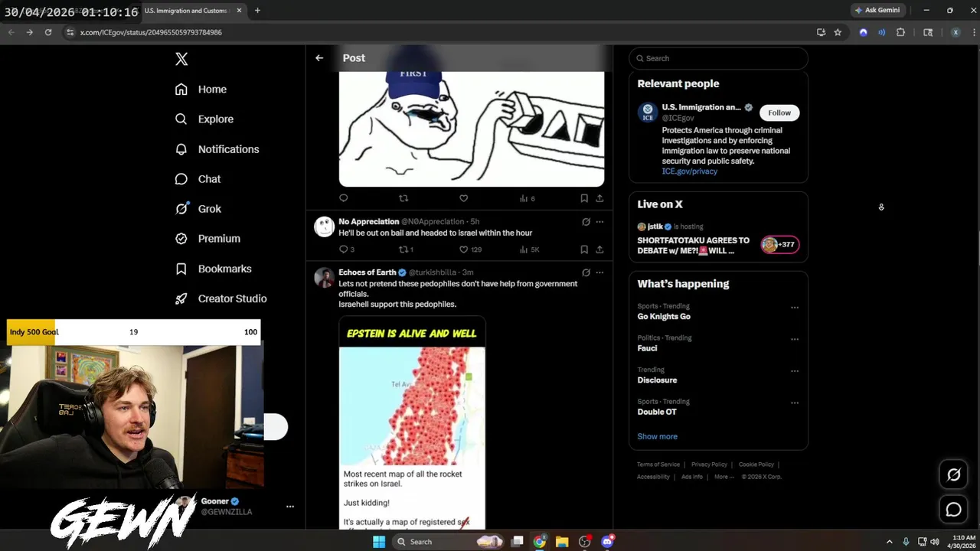Open more options on Echoes of Earth post
The height and width of the screenshot is (551, 980).
[x=599, y=272]
